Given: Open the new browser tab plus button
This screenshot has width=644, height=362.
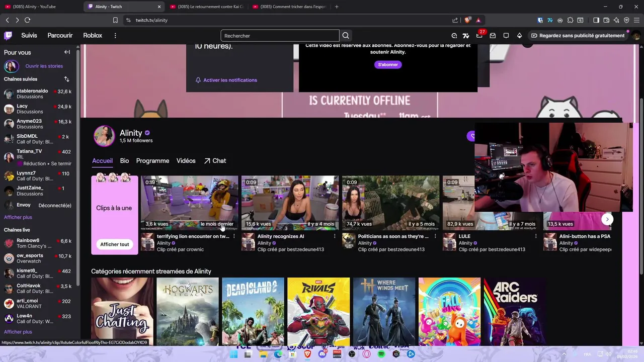Looking at the screenshot, I should tap(337, 7).
